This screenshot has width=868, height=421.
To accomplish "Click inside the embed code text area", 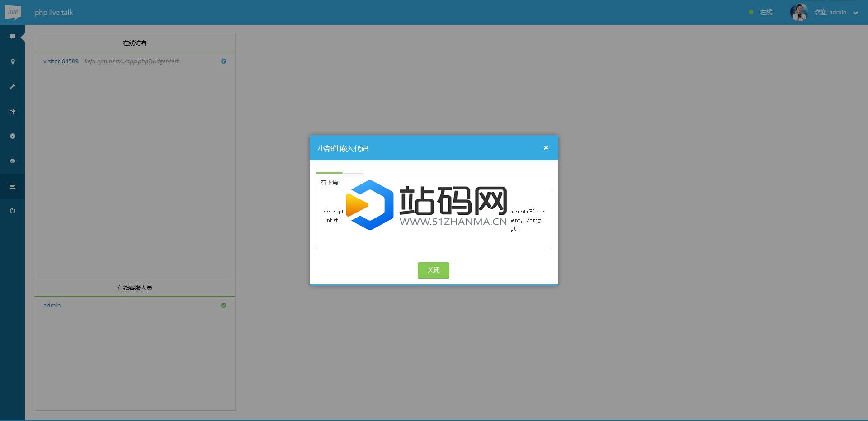I will 434,220.
